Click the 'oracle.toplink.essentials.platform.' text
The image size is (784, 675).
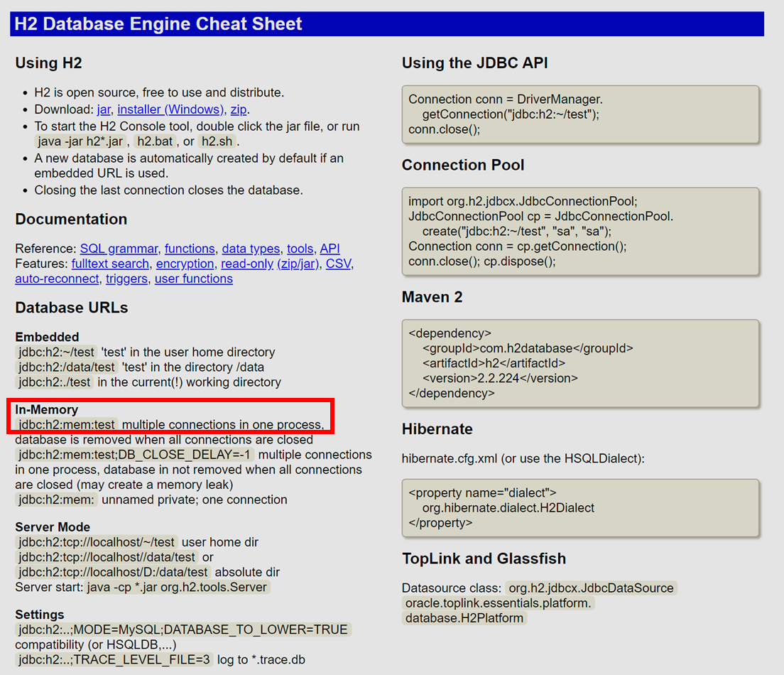pyautogui.click(x=498, y=603)
